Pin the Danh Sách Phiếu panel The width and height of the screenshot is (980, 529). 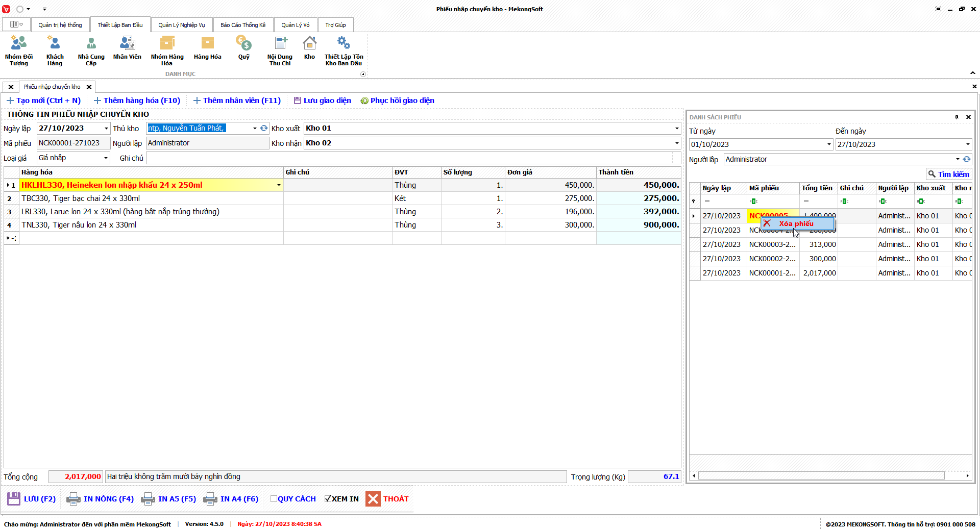coord(957,117)
